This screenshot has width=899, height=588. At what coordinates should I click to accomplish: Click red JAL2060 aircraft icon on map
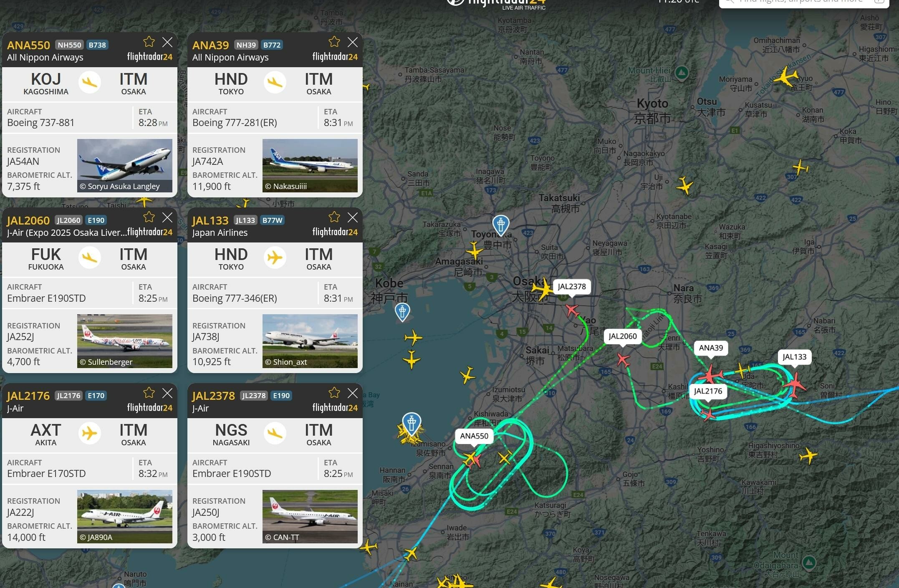click(623, 360)
